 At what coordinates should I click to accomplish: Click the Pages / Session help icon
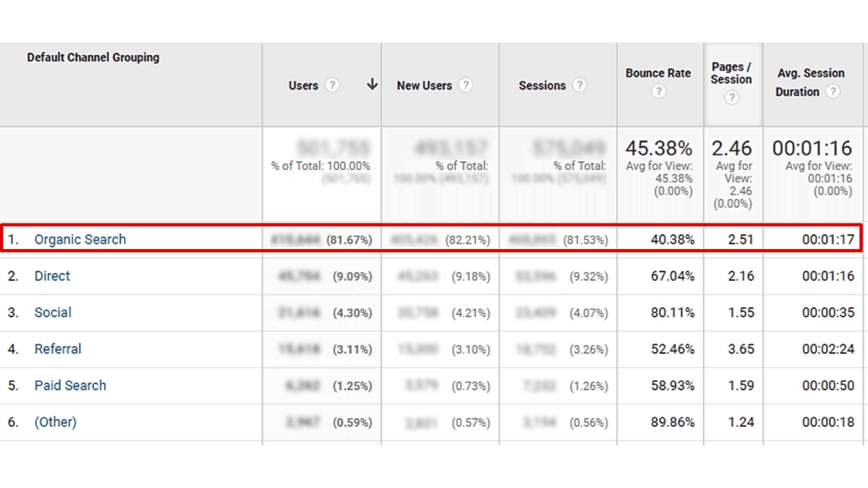732,98
